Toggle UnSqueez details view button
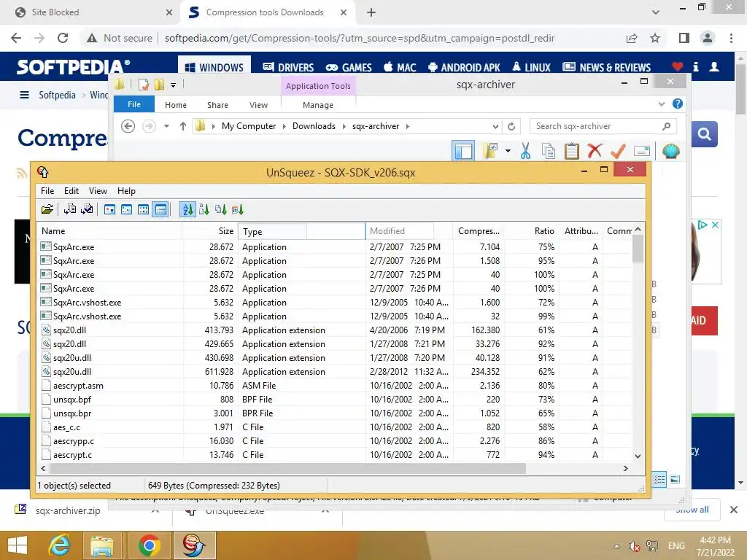The image size is (747, 560). point(160,209)
